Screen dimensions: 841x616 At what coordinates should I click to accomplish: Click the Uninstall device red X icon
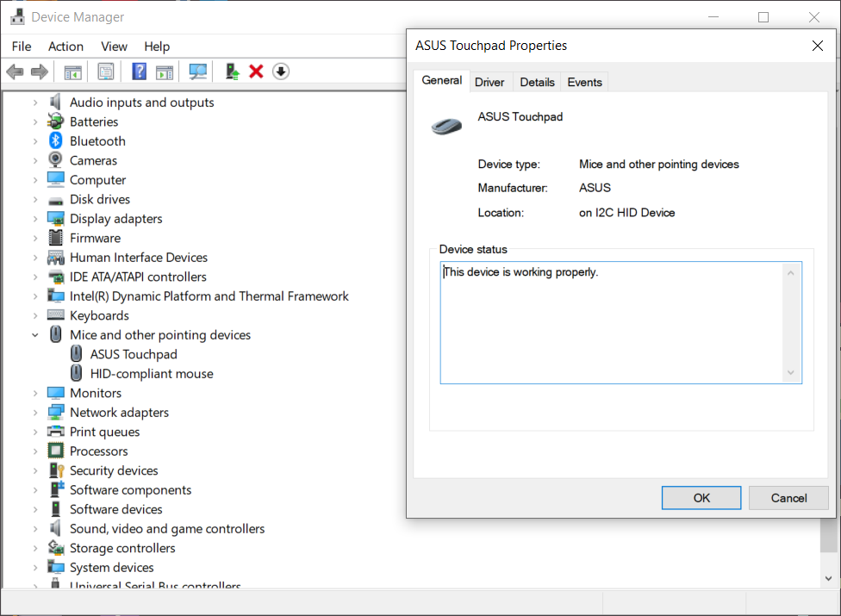pyautogui.click(x=256, y=71)
